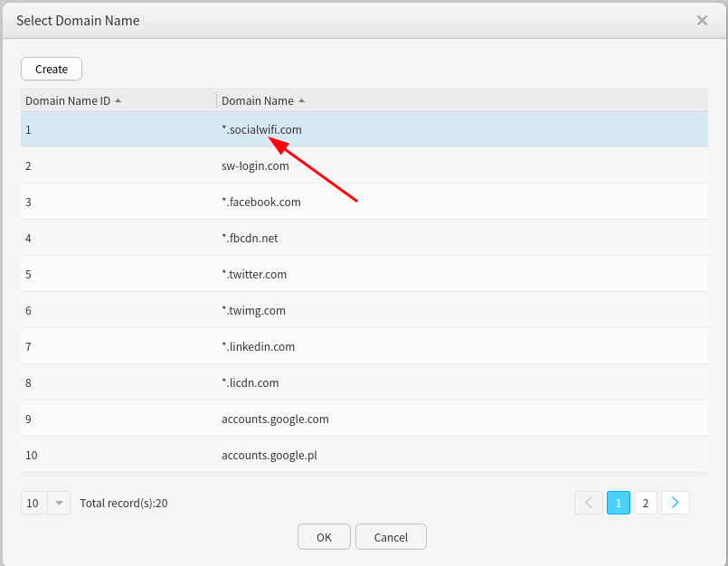This screenshot has height=566, width=728.
Task: Click the Create button
Action: tap(52, 69)
